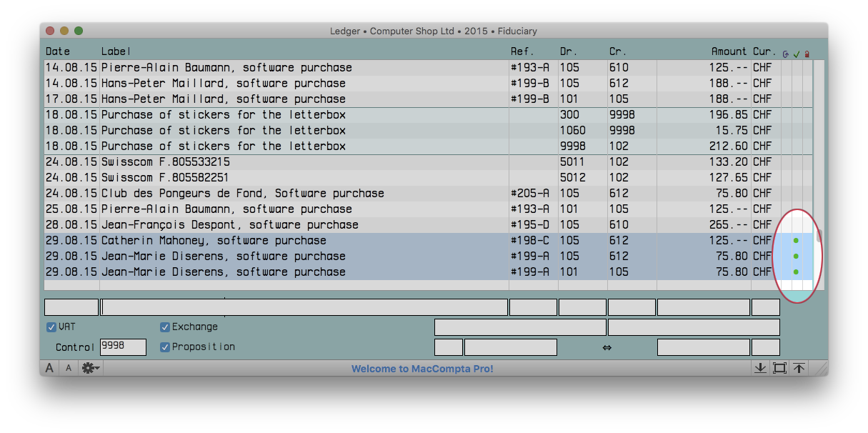Viewport: 868px width, 433px height.
Task: Click debit account 1060
Action: coord(573,131)
